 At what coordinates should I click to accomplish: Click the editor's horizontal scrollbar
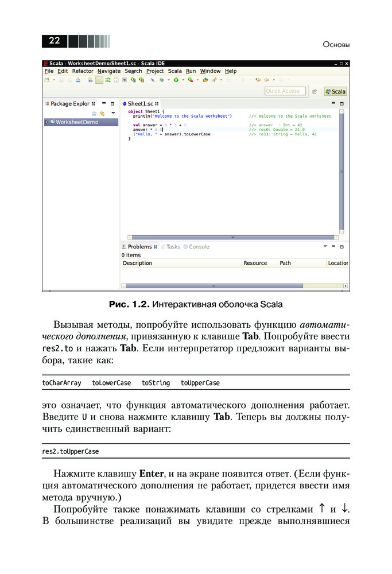[x=233, y=237]
